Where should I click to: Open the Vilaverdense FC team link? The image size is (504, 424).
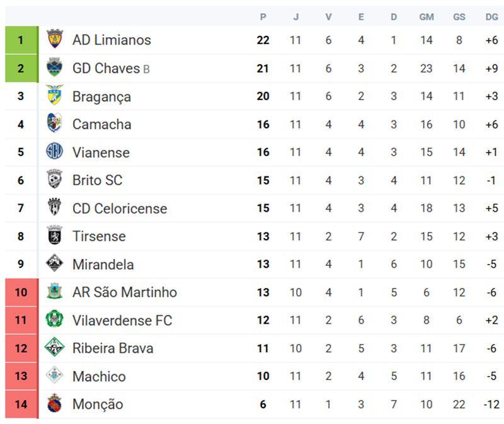point(122,320)
